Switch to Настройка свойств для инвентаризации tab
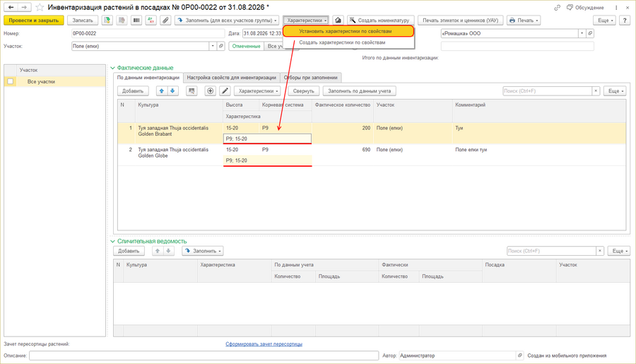This screenshot has height=364, width=636. point(231,78)
